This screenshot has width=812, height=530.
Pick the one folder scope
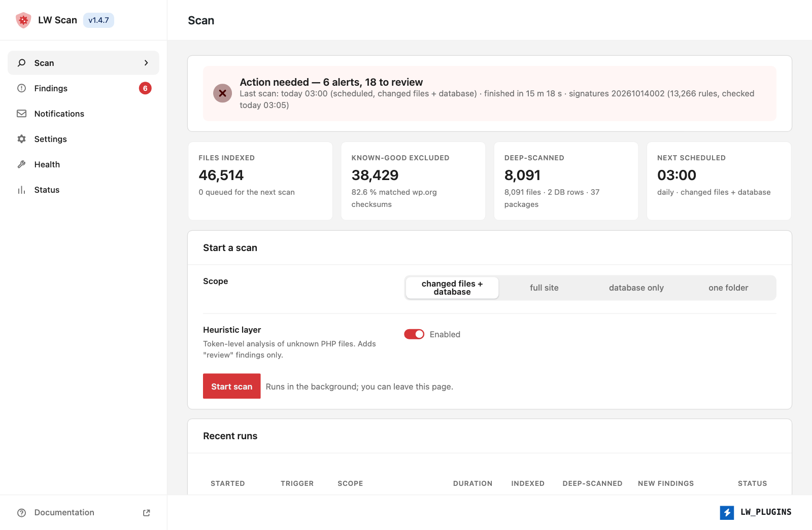coord(728,288)
